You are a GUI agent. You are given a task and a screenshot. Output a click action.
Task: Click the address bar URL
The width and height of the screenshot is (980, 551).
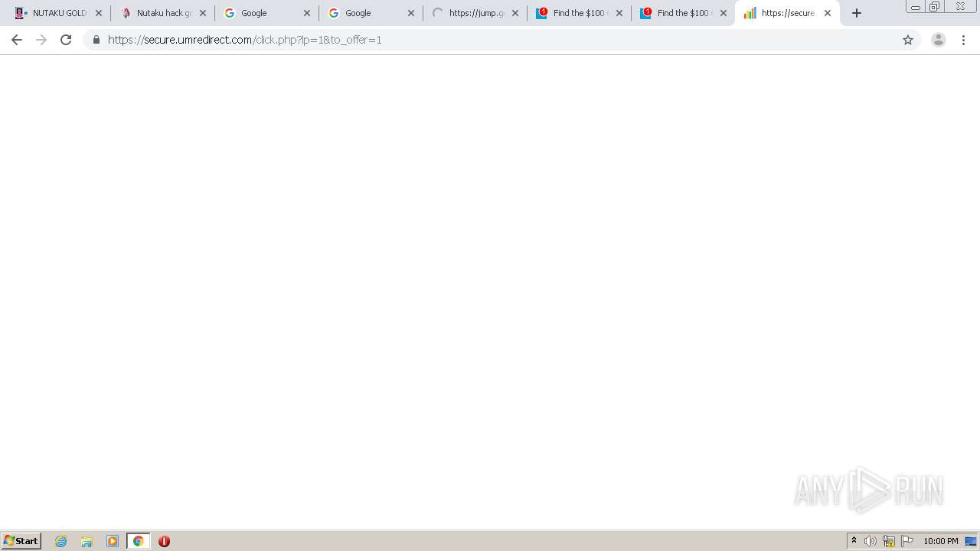coord(245,40)
